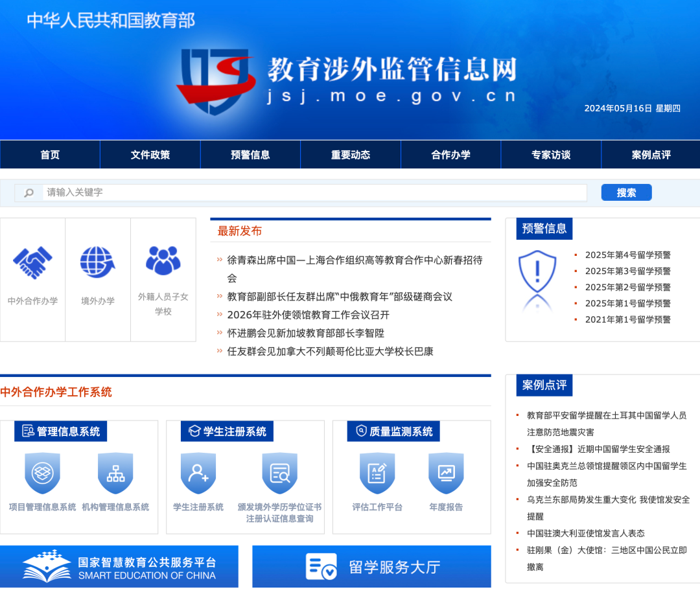700x596 pixels.
Task: Open 项目管理信息系统 shield icon
Action: click(42, 474)
